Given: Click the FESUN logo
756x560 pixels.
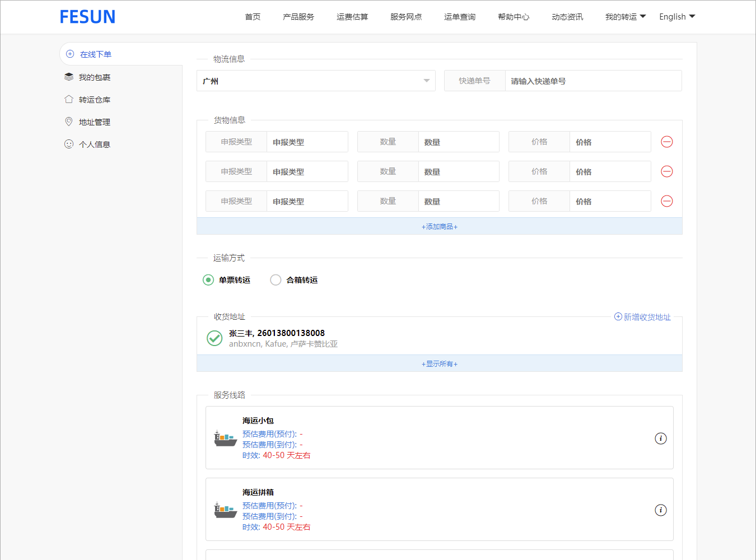Looking at the screenshot, I should 87,17.
